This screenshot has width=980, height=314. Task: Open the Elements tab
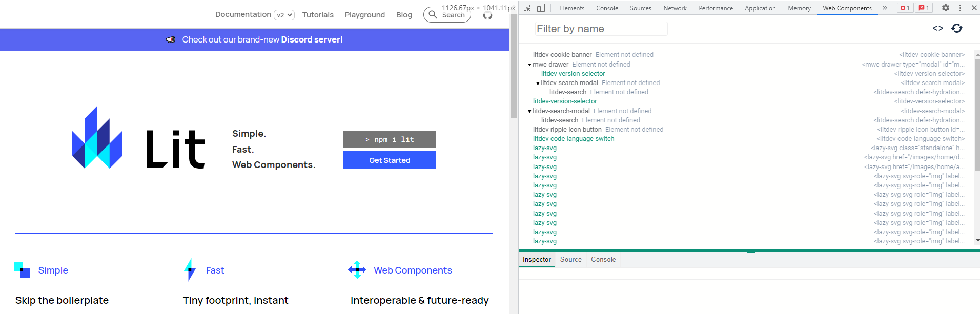[572, 8]
